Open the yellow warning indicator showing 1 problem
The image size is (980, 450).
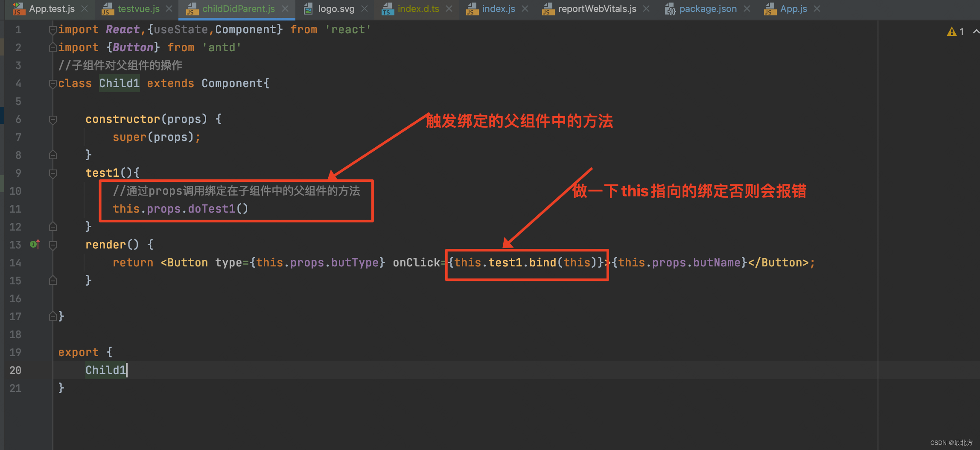coord(955,32)
